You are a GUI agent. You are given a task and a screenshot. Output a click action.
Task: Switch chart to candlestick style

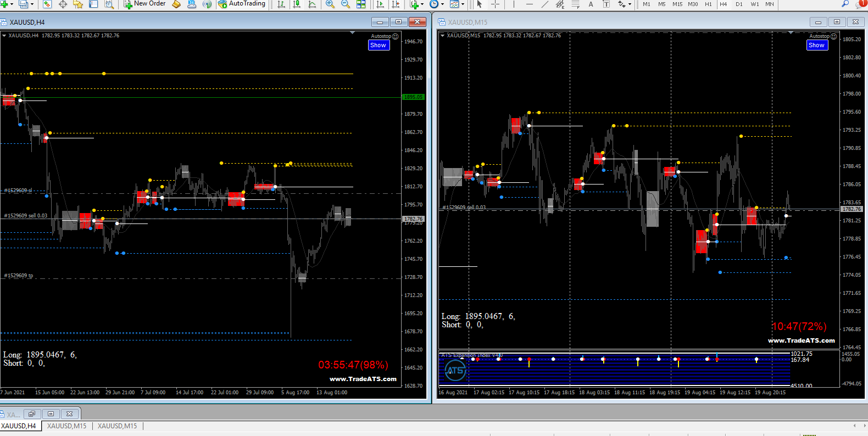297,4
